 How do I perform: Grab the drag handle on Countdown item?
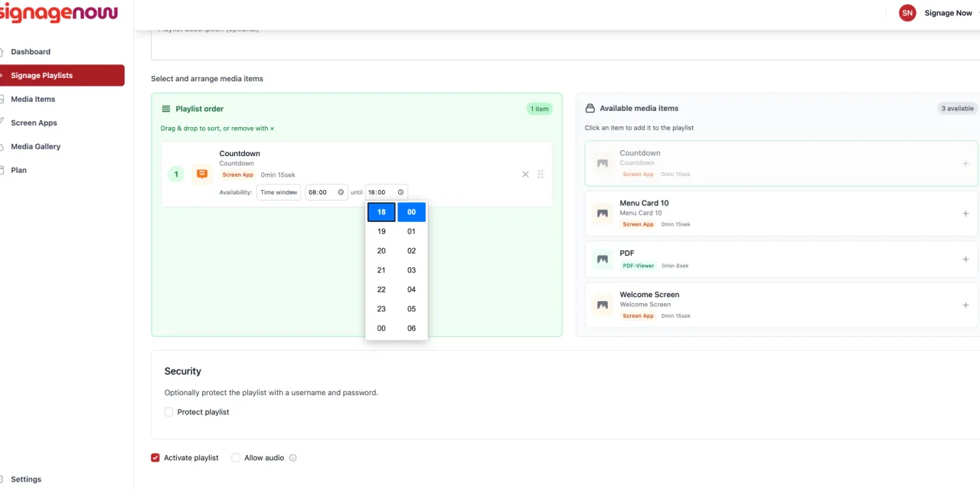pos(541,175)
